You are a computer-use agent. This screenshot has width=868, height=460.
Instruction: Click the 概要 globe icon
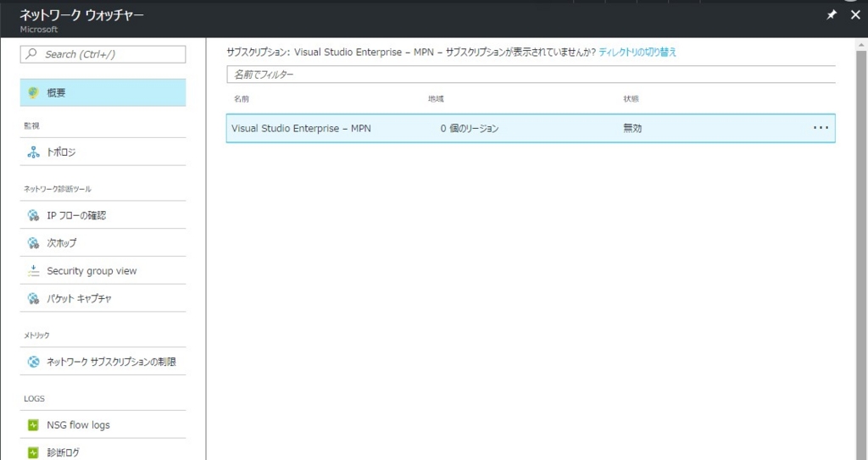click(33, 93)
